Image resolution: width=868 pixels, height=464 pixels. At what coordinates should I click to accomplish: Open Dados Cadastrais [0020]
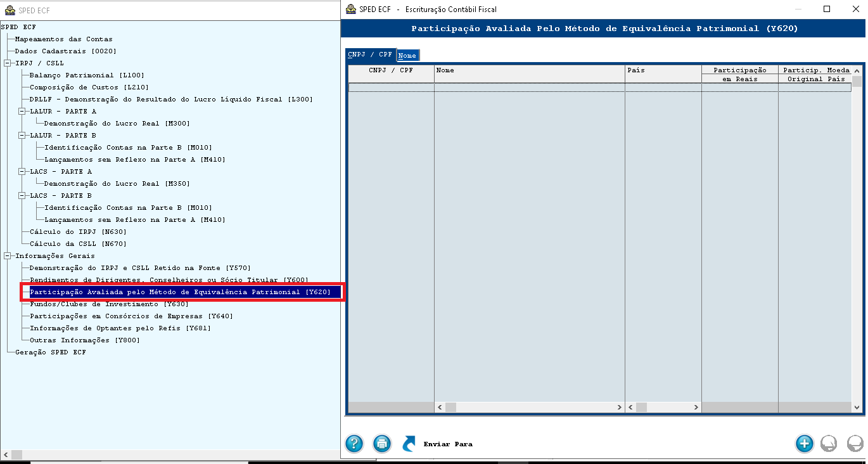[65, 51]
